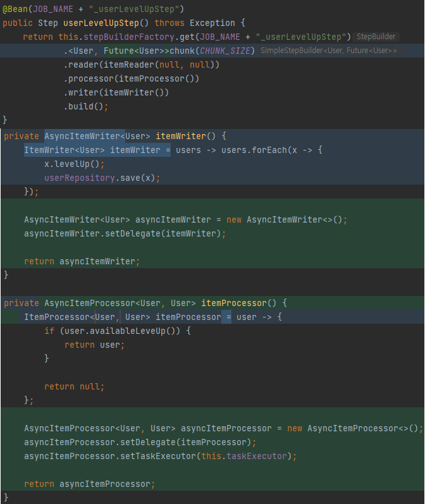Click the gray StepBuilder inlay type hint
This screenshot has height=504, width=425.
[376, 37]
